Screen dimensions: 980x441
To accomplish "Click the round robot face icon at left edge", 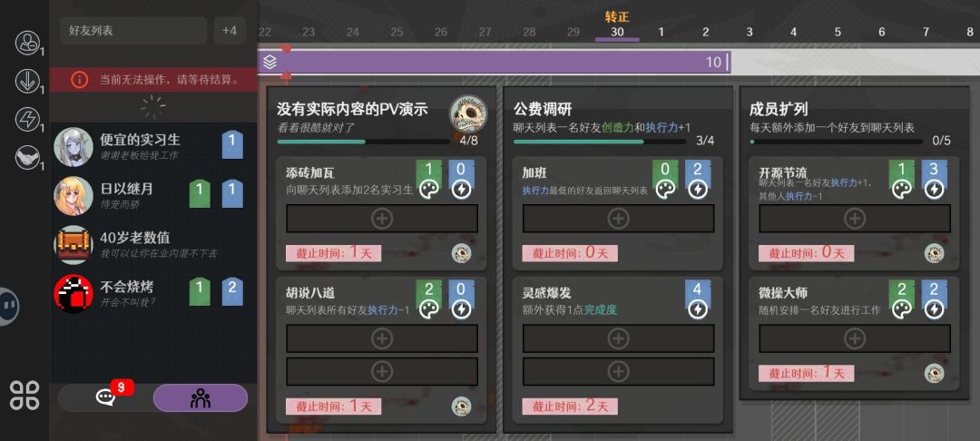I will coord(9,306).
